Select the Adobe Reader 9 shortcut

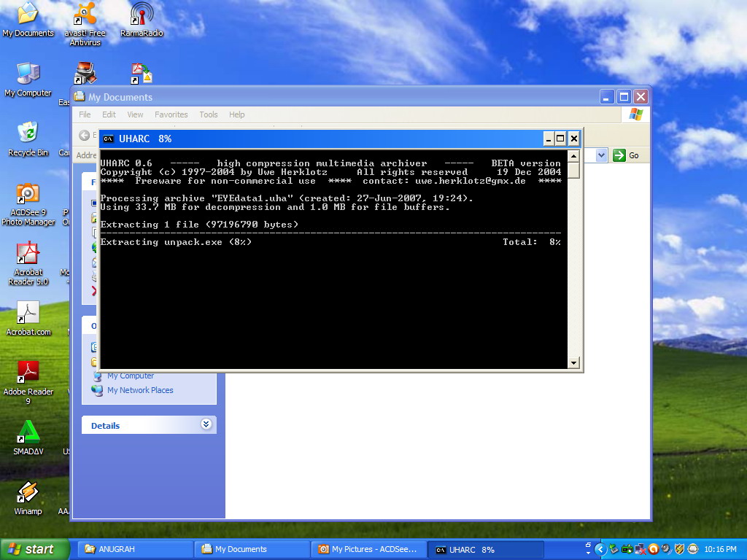28,383
